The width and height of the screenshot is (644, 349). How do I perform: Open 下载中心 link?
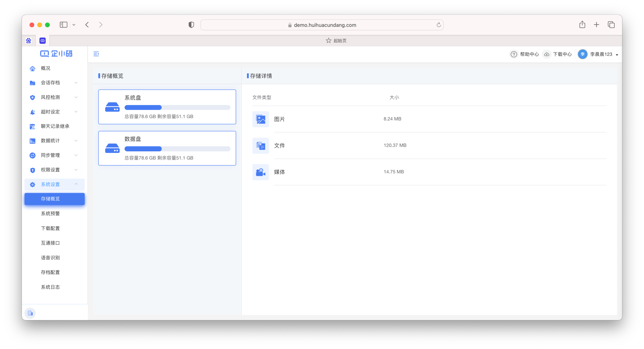coord(562,54)
